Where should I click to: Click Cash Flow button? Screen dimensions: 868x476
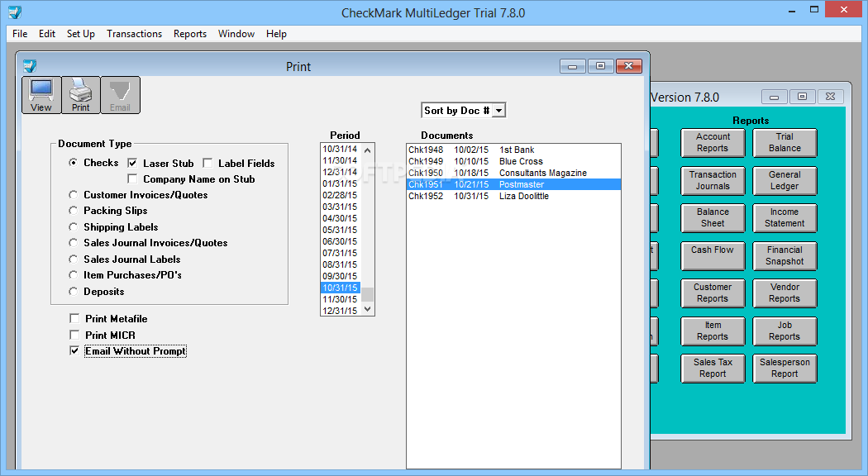tap(713, 255)
